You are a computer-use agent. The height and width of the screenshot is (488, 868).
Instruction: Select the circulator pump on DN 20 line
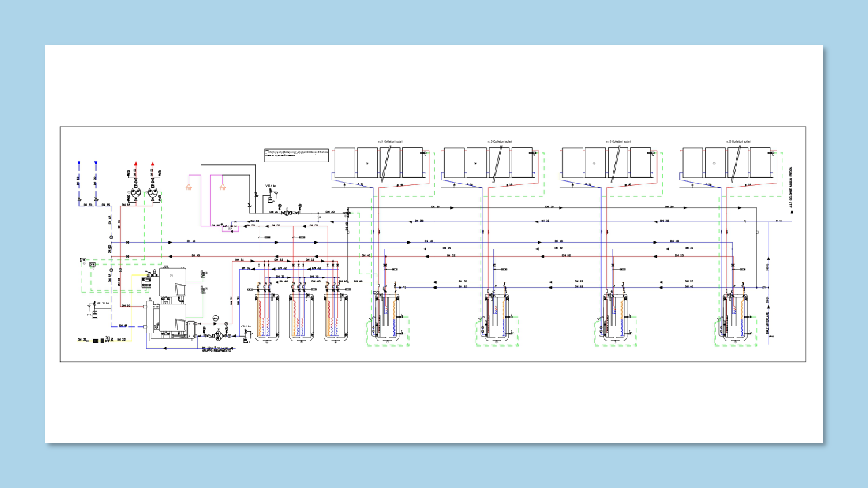[x=288, y=212]
